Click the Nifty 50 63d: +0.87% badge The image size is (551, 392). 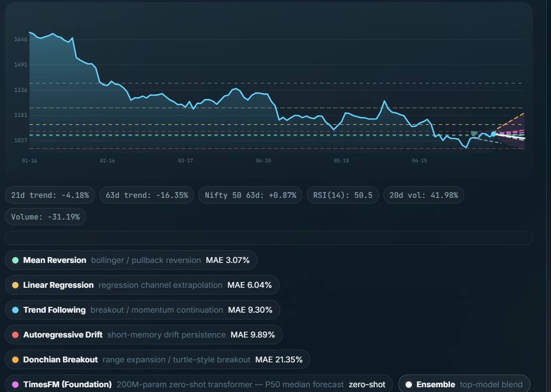(x=251, y=195)
